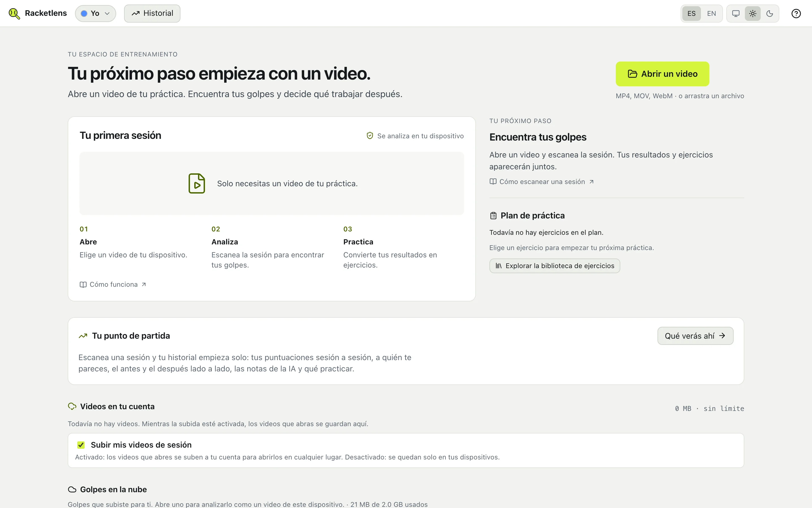Click Todavía no hay ejercicios en el plan
Image resolution: width=812 pixels, height=508 pixels.
point(546,233)
